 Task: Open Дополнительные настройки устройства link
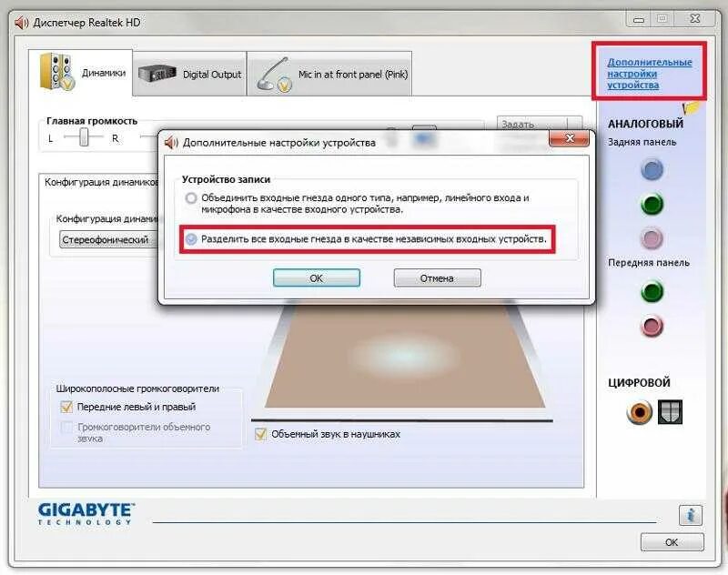[x=649, y=74]
